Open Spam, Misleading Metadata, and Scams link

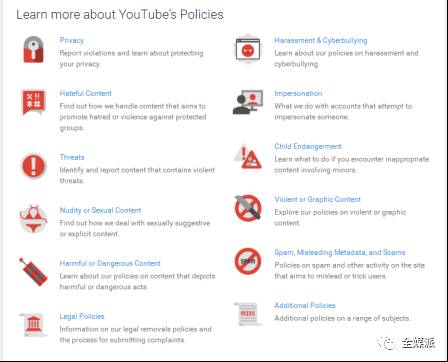tap(340, 252)
